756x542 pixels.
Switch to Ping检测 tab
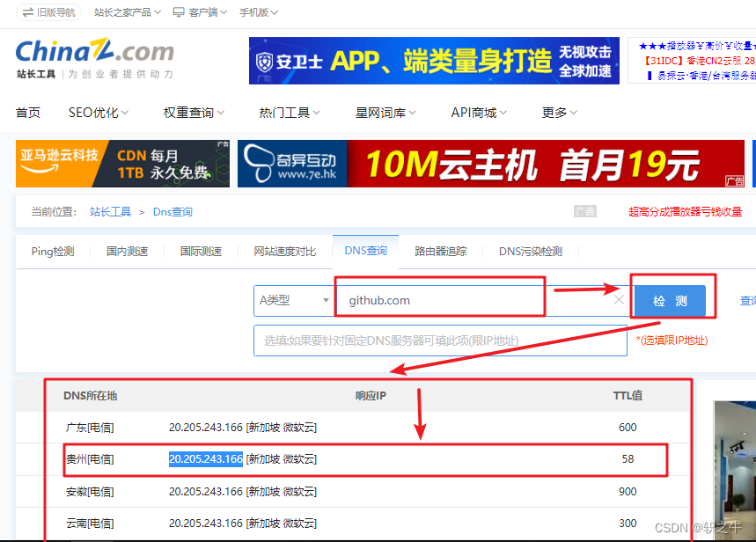pos(53,252)
